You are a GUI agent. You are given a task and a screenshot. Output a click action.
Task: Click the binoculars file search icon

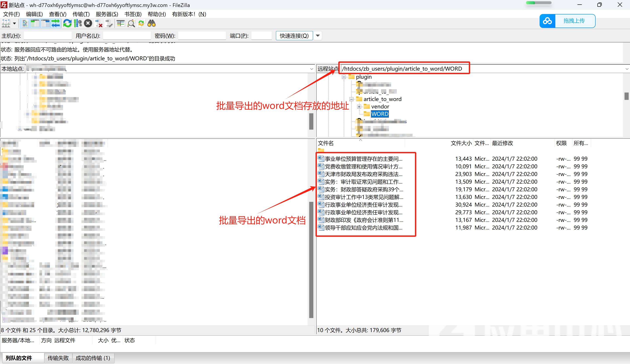tap(152, 23)
